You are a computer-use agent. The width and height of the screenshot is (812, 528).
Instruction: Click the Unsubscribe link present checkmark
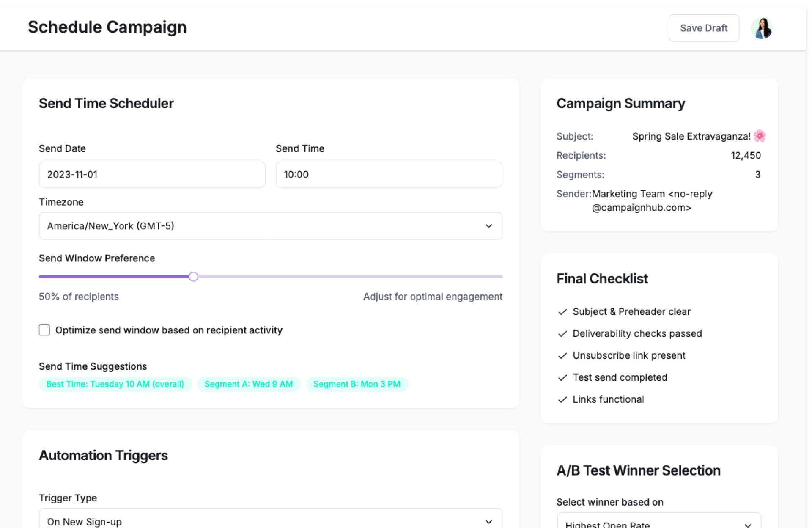(562, 356)
